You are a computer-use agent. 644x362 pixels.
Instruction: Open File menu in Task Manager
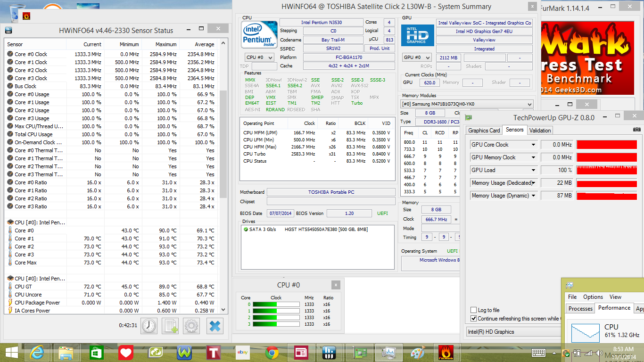572,297
